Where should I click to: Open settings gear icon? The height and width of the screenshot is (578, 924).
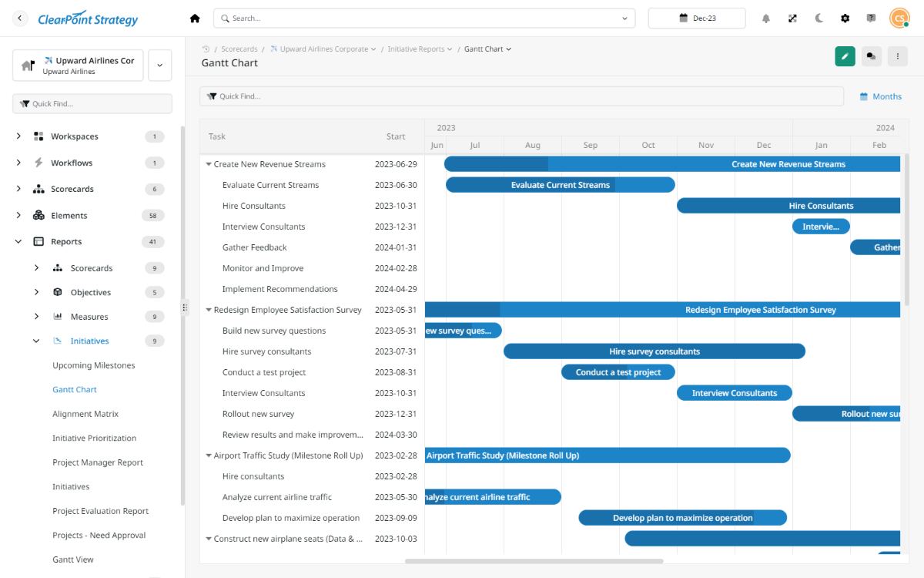coord(845,18)
